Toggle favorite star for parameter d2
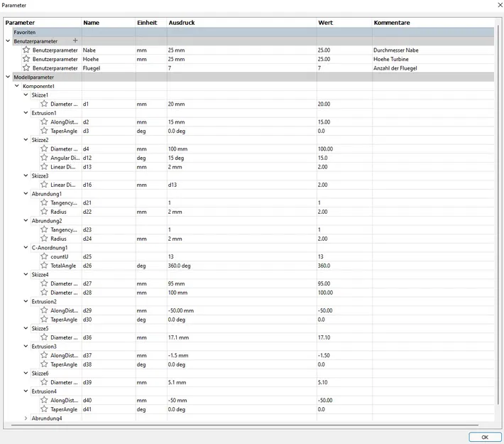504x444 pixels. coord(44,121)
